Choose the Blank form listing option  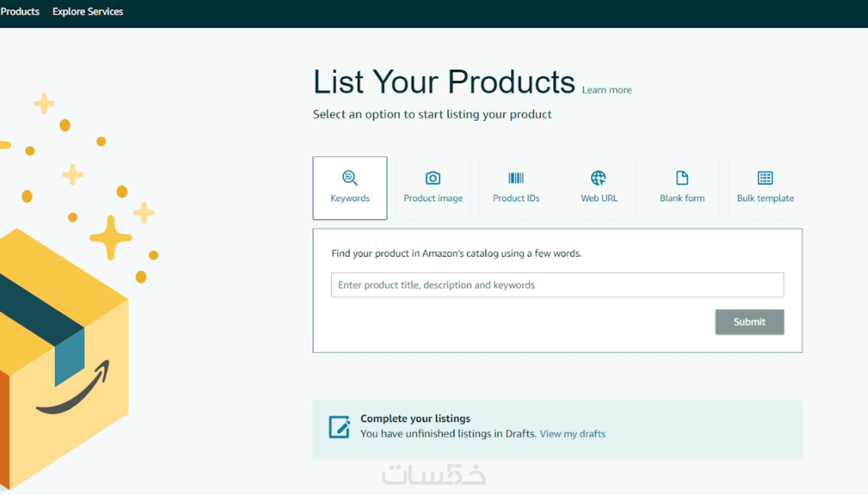coord(682,199)
